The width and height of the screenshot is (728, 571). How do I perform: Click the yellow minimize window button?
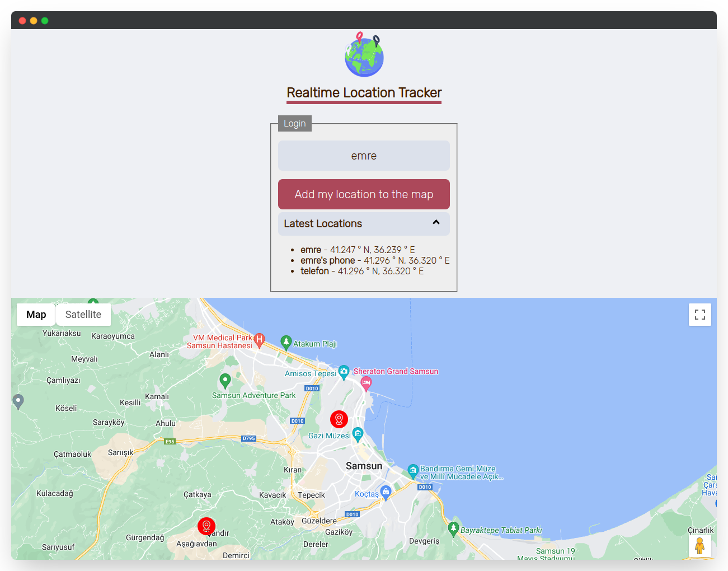click(34, 21)
